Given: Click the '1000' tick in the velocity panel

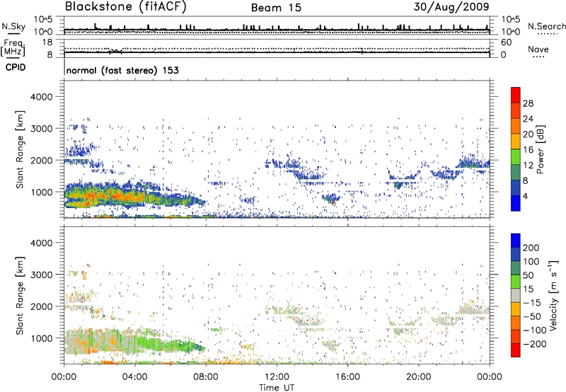Looking at the screenshot, I should click(x=42, y=338).
